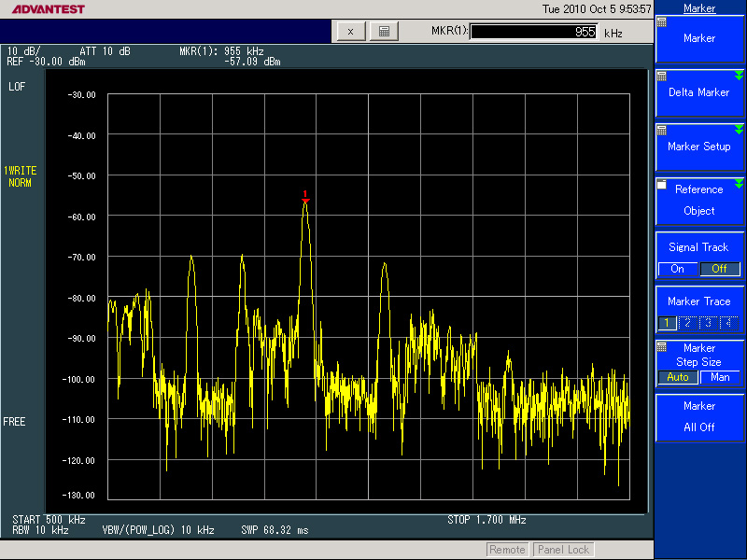
Task: Set Signal Track to Off
Action: [719, 269]
